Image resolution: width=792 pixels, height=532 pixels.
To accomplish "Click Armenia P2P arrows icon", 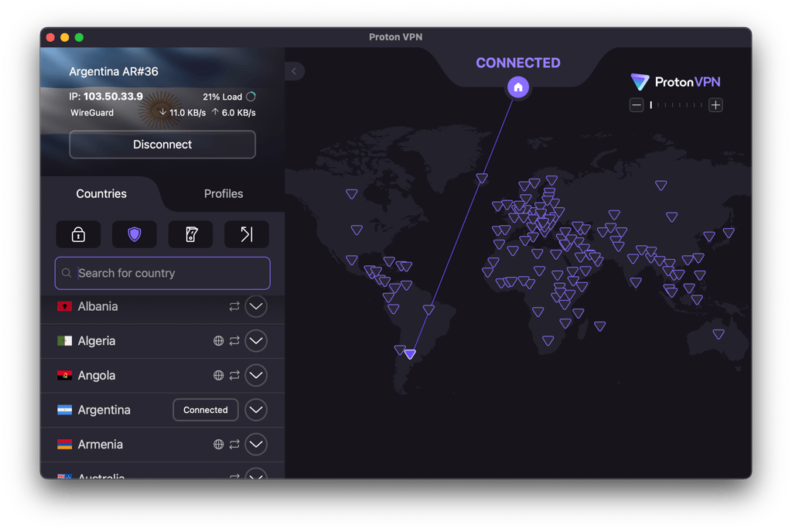I will coord(234,444).
